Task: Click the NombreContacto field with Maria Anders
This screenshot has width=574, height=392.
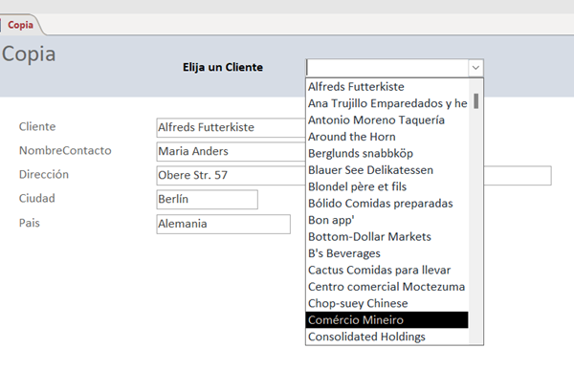Action: tap(231, 151)
